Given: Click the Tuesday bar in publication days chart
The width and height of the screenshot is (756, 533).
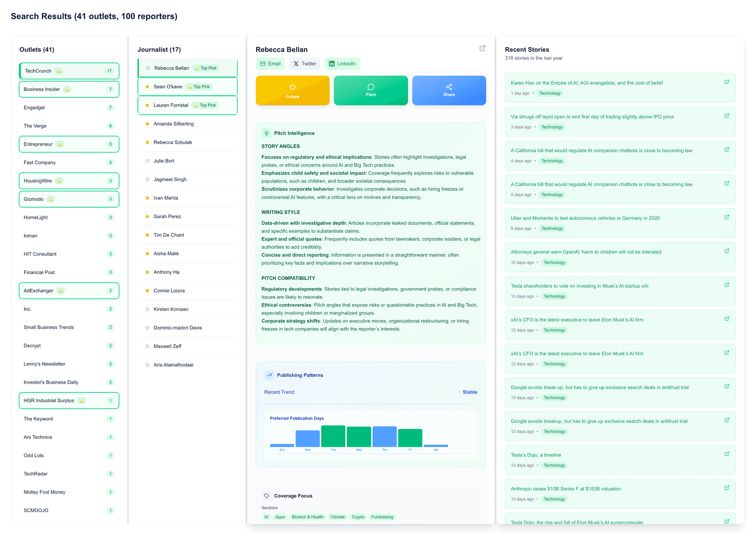Looking at the screenshot, I should [x=333, y=436].
